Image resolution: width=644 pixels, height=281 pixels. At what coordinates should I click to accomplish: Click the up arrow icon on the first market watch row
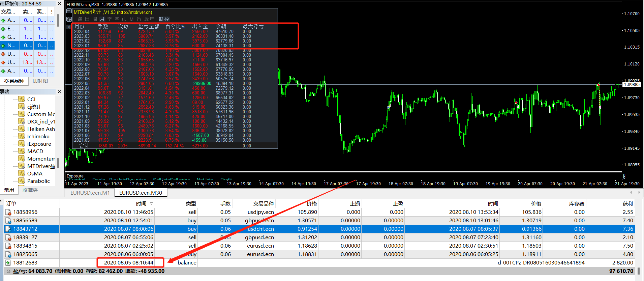tap(3, 20)
